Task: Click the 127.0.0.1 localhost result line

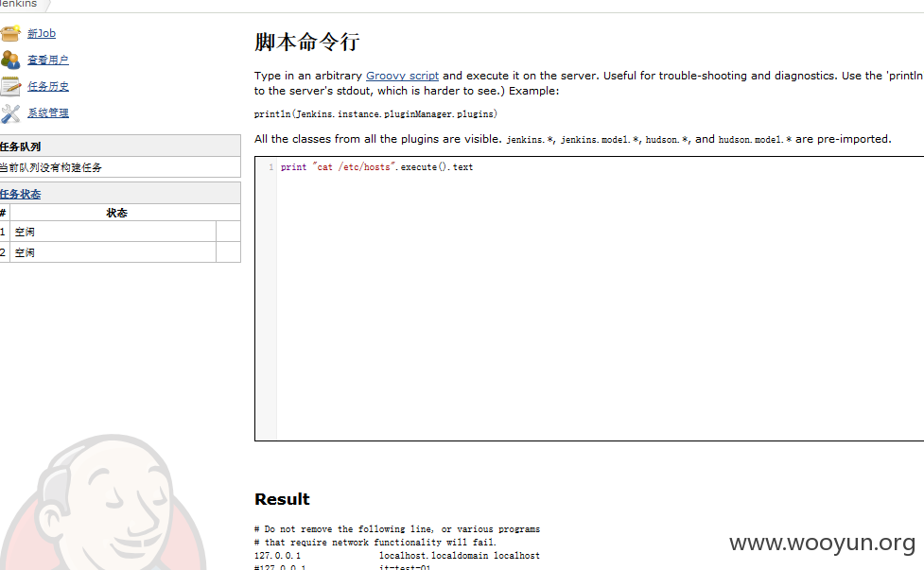Action: [396, 555]
